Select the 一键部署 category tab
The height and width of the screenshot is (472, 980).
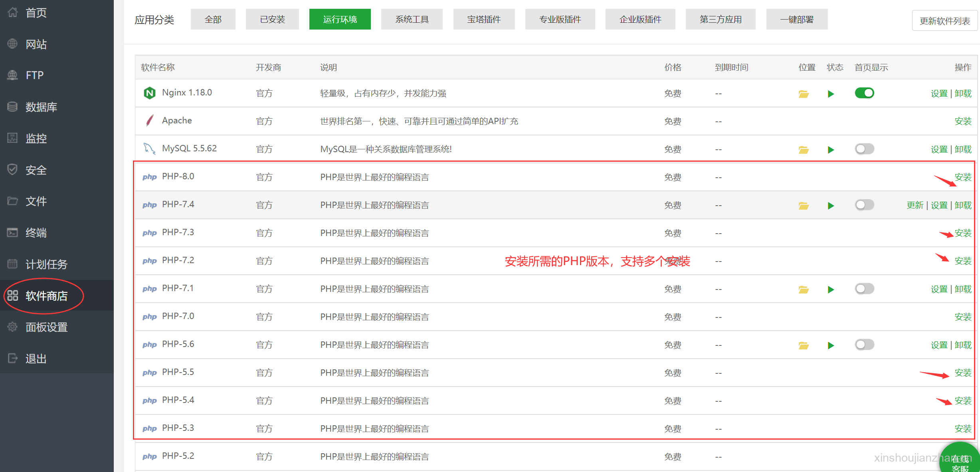(797, 19)
